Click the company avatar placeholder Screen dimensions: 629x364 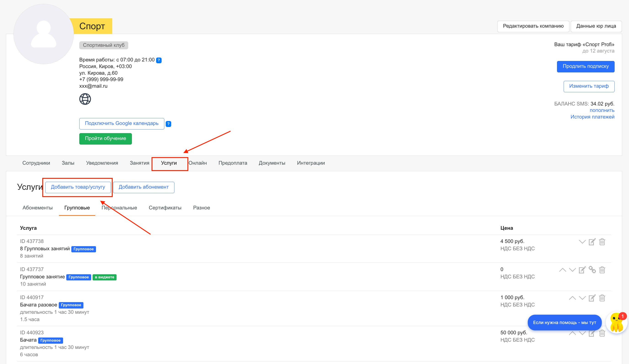43,34
